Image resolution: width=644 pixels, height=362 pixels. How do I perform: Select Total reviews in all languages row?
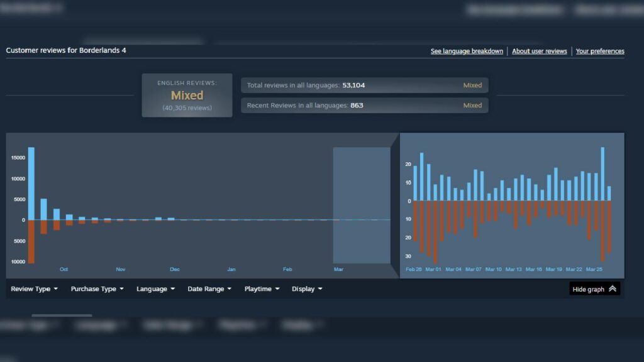tap(364, 85)
